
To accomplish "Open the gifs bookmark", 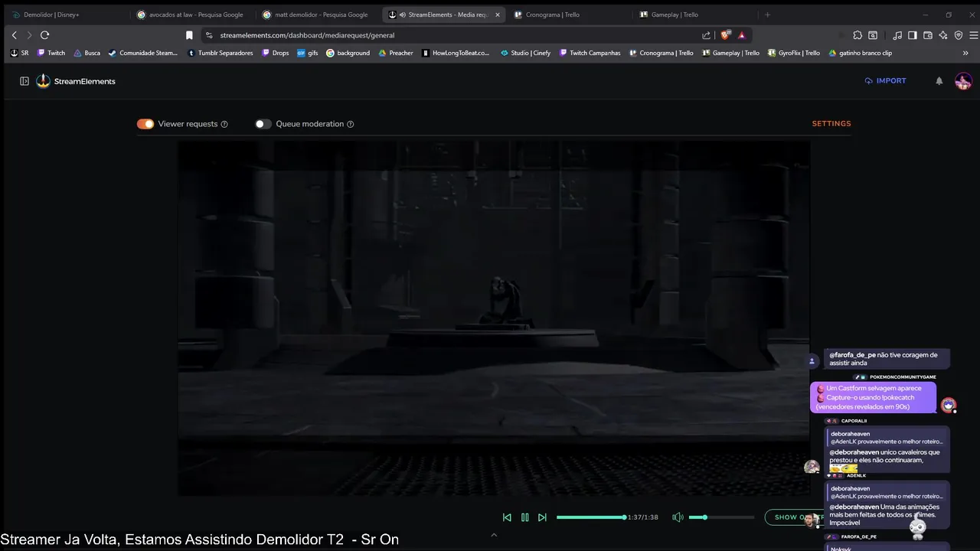I will tap(307, 53).
